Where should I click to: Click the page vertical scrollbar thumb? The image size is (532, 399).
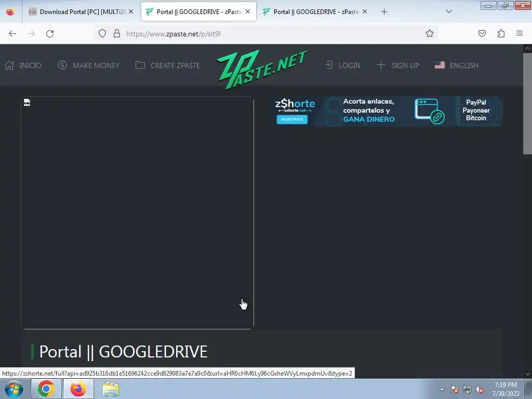tap(527, 103)
